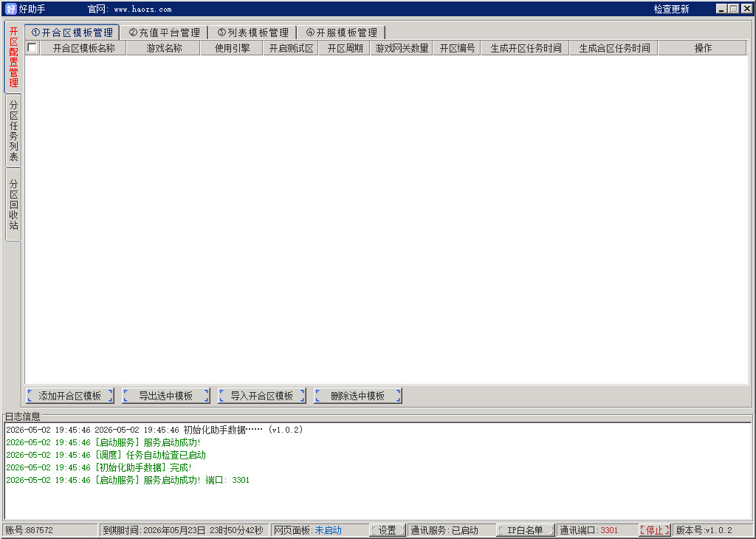Click log line 初始化助手数据…… (v1.0.2)
This screenshot has height=539, width=756.
(154, 430)
